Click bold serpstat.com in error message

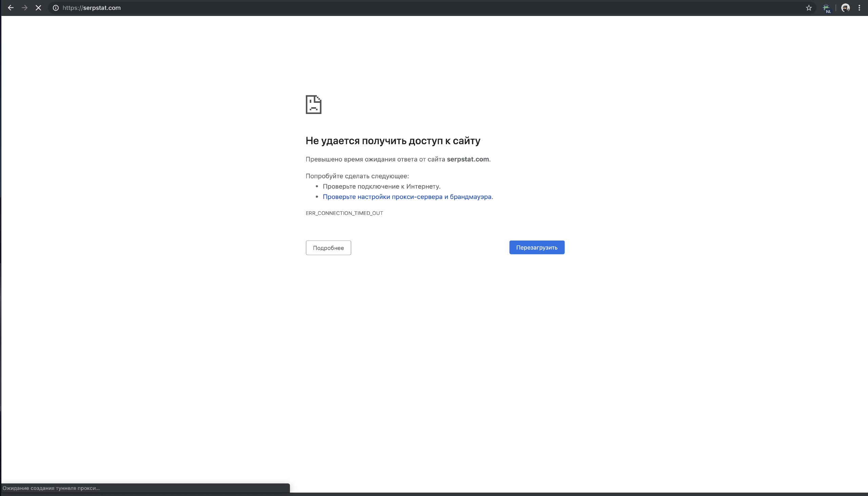pos(468,159)
